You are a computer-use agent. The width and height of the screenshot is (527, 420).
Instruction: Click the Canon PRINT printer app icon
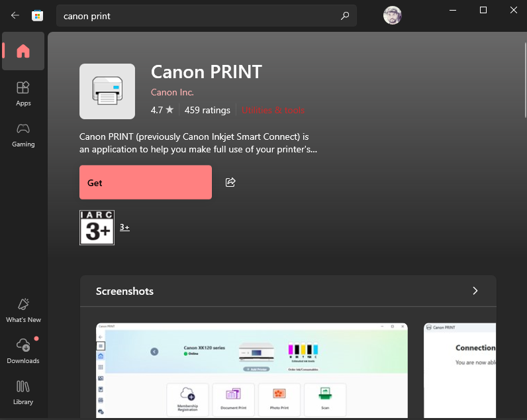[107, 91]
